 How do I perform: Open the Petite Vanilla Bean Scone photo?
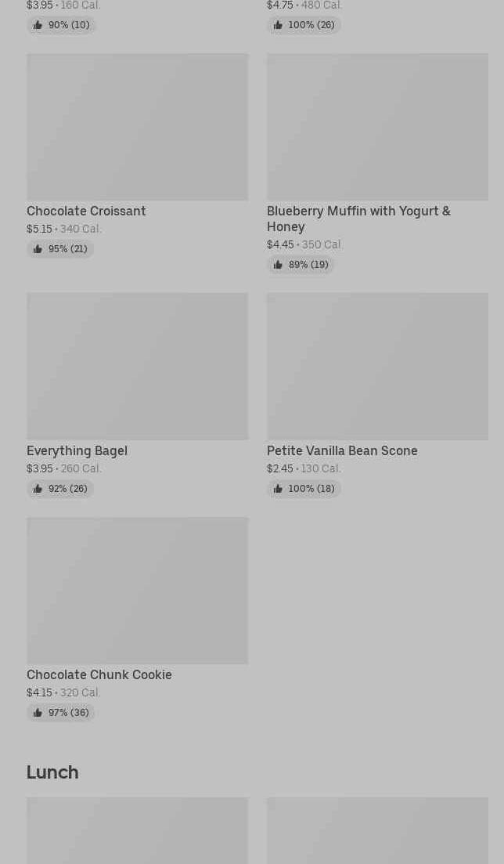377,367
